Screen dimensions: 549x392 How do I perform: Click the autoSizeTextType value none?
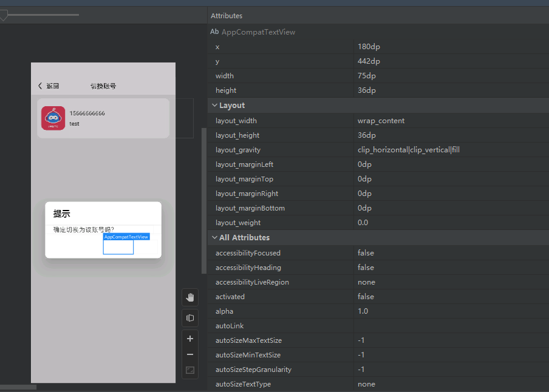click(x=366, y=384)
